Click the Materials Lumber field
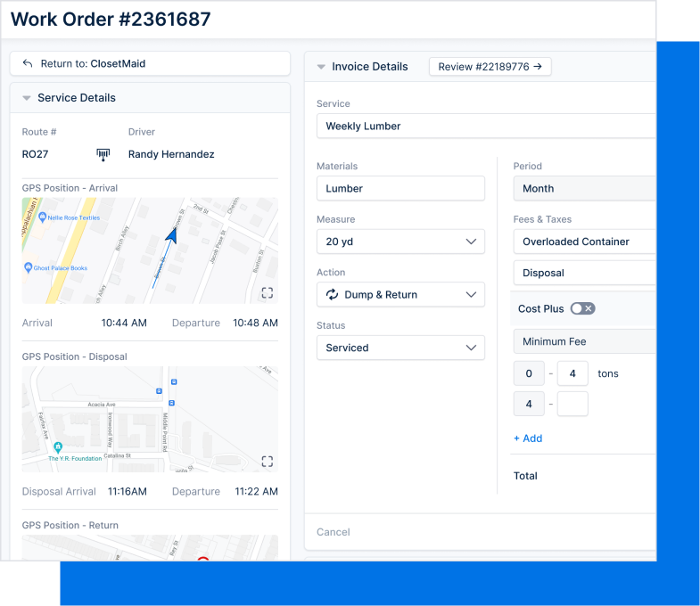 pos(400,188)
